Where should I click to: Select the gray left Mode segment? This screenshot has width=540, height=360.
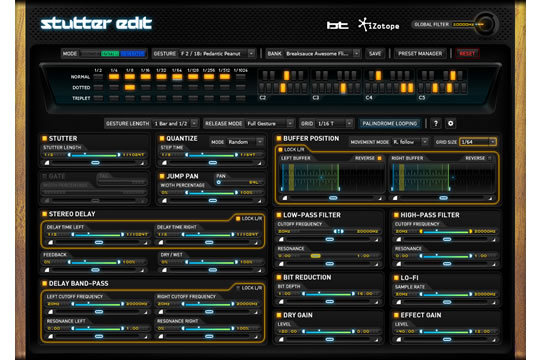90,54
